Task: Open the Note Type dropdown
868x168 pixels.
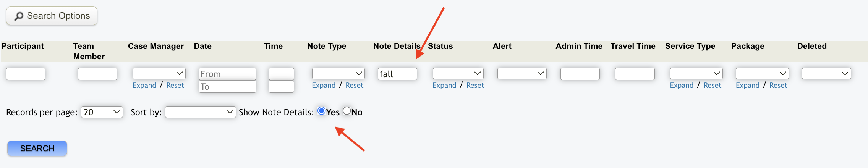Action: [338, 73]
